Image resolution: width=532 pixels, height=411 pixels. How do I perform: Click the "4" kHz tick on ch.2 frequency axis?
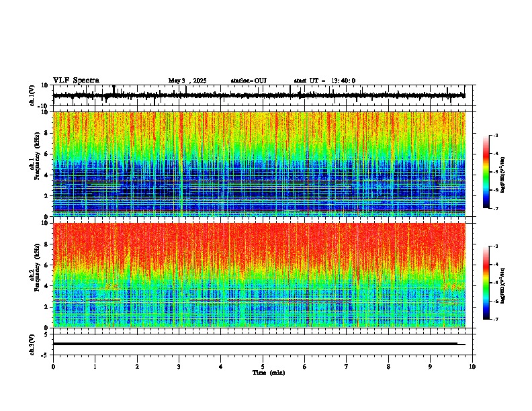pyautogui.click(x=47, y=286)
